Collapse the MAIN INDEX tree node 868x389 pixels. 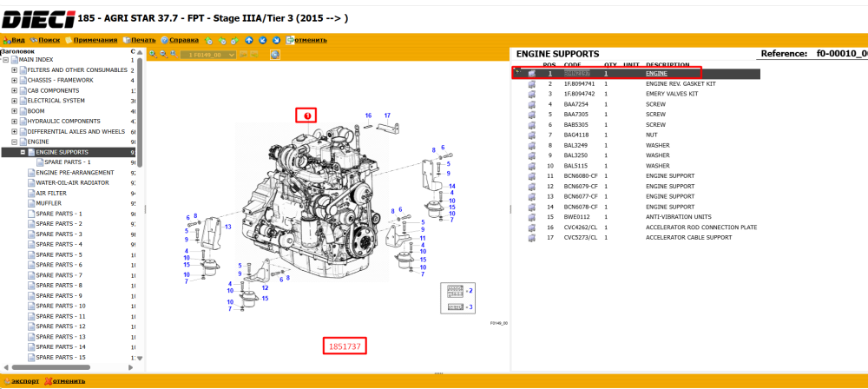coord(5,59)
